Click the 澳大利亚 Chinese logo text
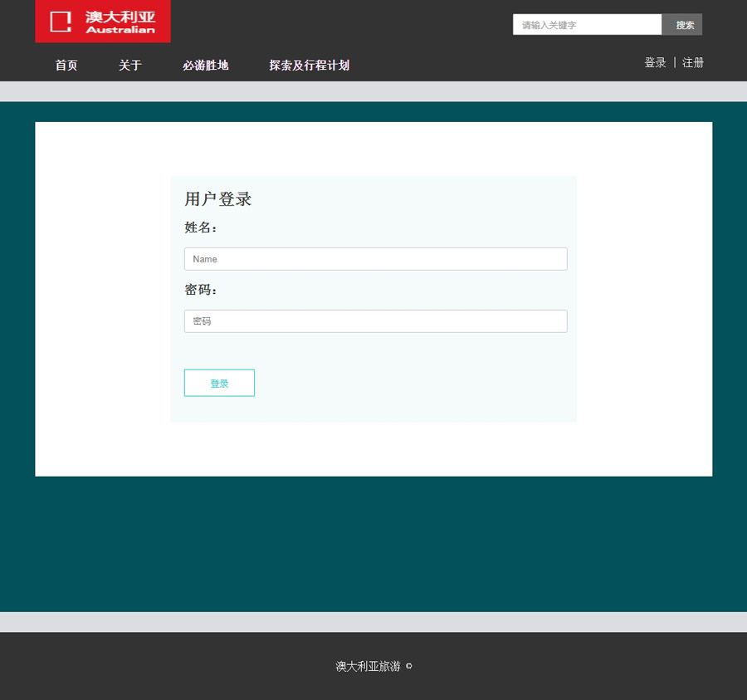The width and height of the screenshot is (747, 700). click(120, 17)
